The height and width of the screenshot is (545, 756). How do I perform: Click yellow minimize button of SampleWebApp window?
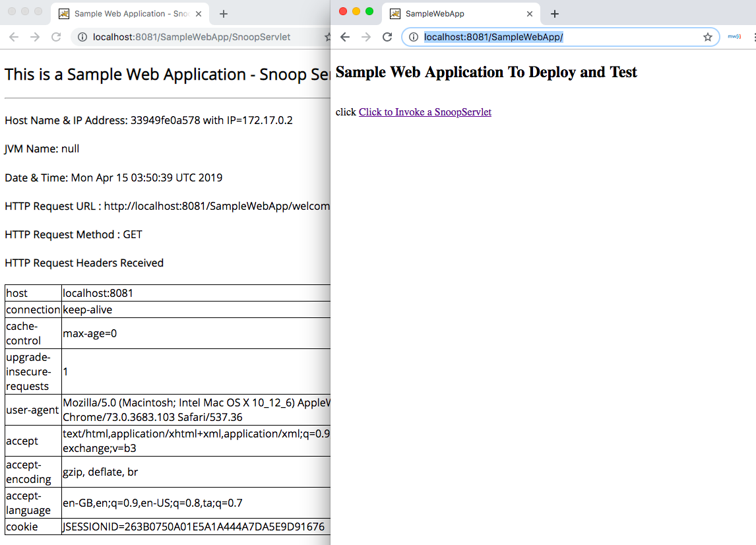pos(356,12)
